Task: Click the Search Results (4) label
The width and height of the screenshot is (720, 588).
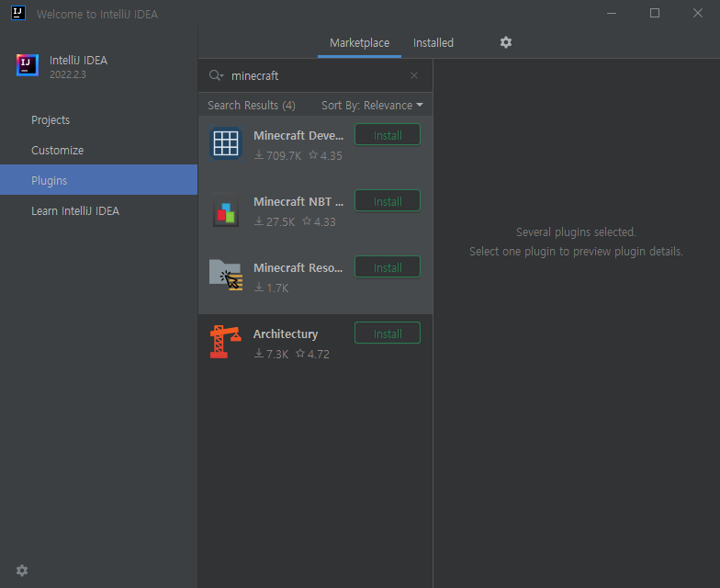Action: coord(252,105)
